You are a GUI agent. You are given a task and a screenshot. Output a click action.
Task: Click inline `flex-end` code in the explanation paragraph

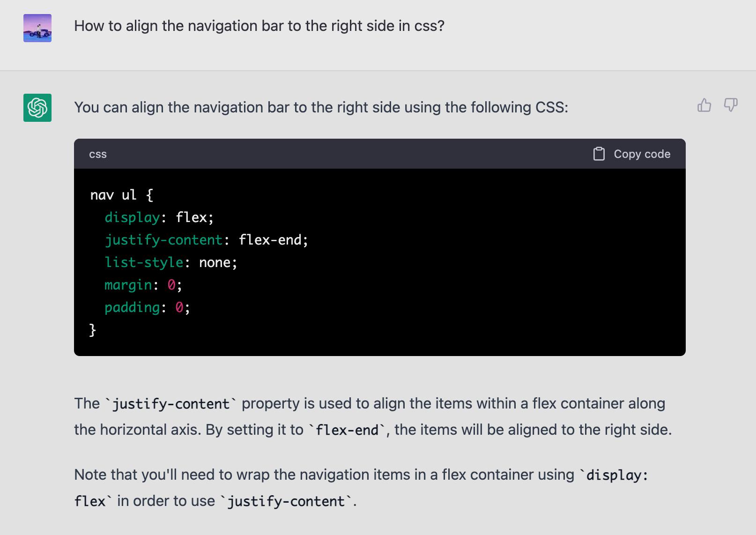coord(347,430)
